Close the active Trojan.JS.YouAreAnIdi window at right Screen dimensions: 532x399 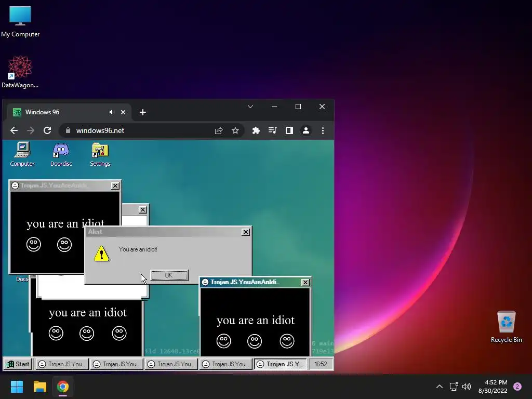(x=305, y=282)
